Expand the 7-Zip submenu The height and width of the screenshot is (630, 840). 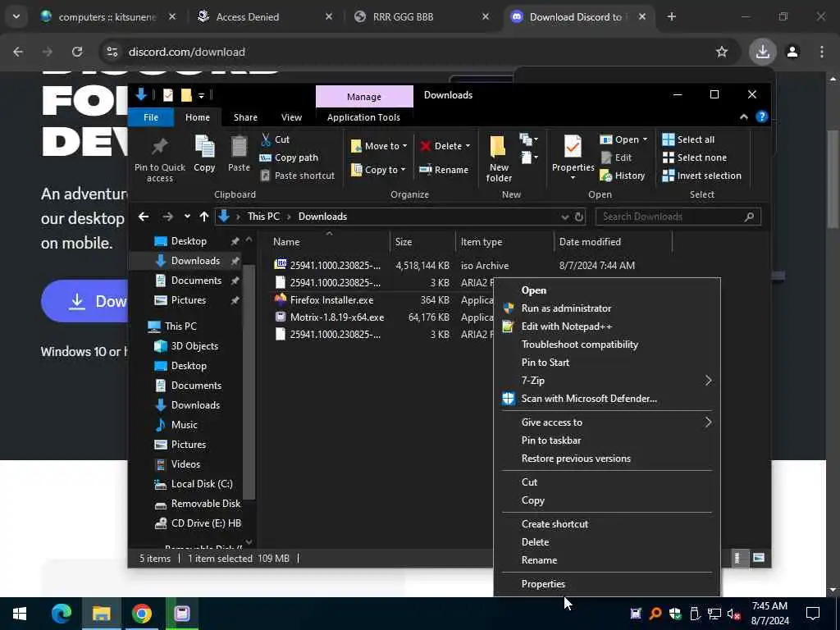pyautogui.click(x=607, y=381)
